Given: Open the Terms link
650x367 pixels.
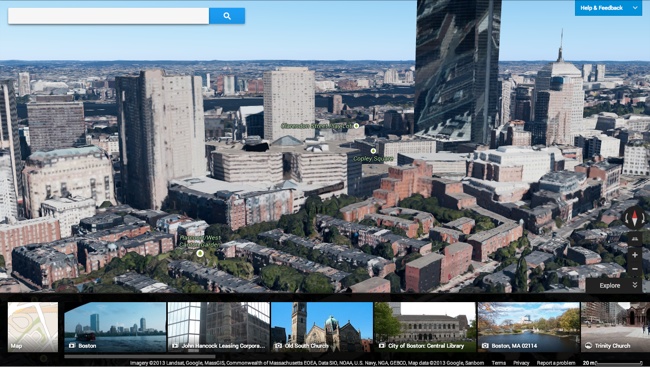Looking at the screenshot, I should click(499, 363).
